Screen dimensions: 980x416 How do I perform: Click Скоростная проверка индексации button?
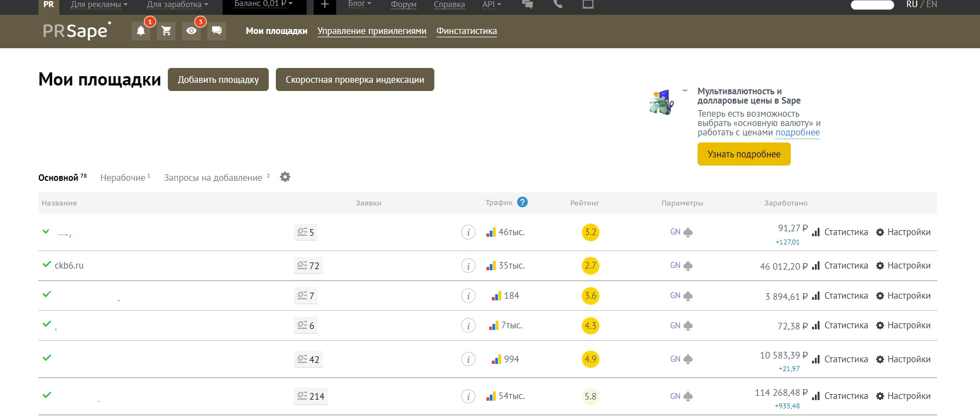[355, 79]
